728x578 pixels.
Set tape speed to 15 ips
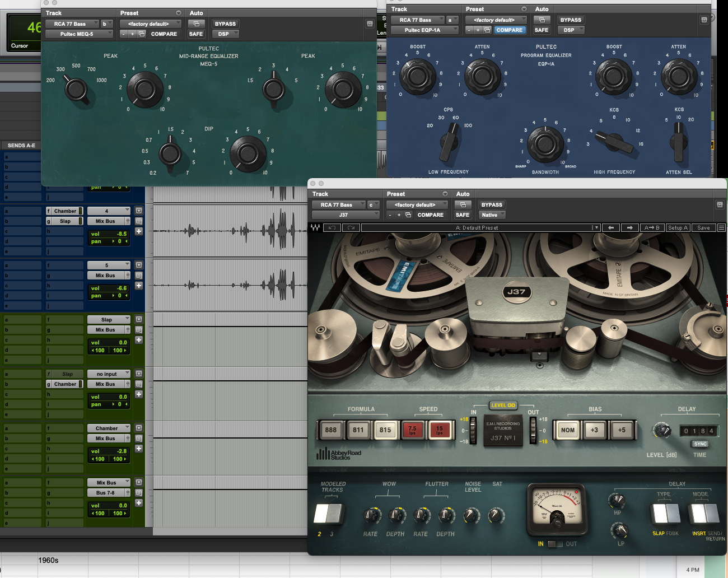point(440,430)
